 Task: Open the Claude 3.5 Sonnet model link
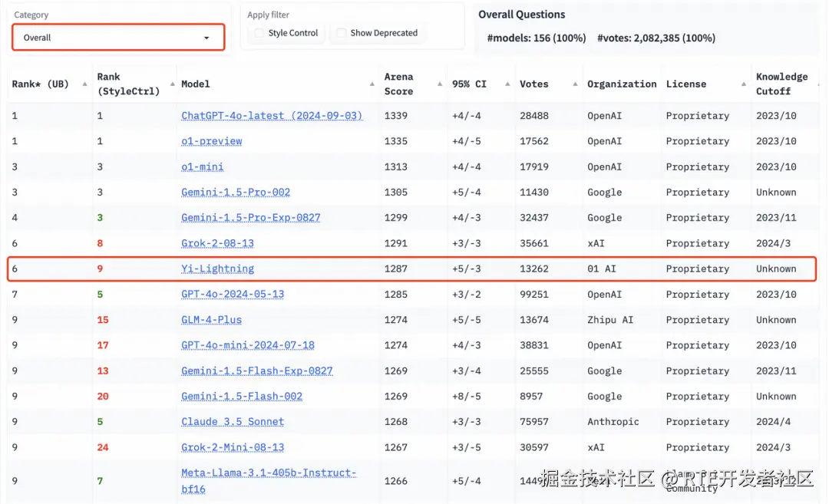tap(233, 422)
